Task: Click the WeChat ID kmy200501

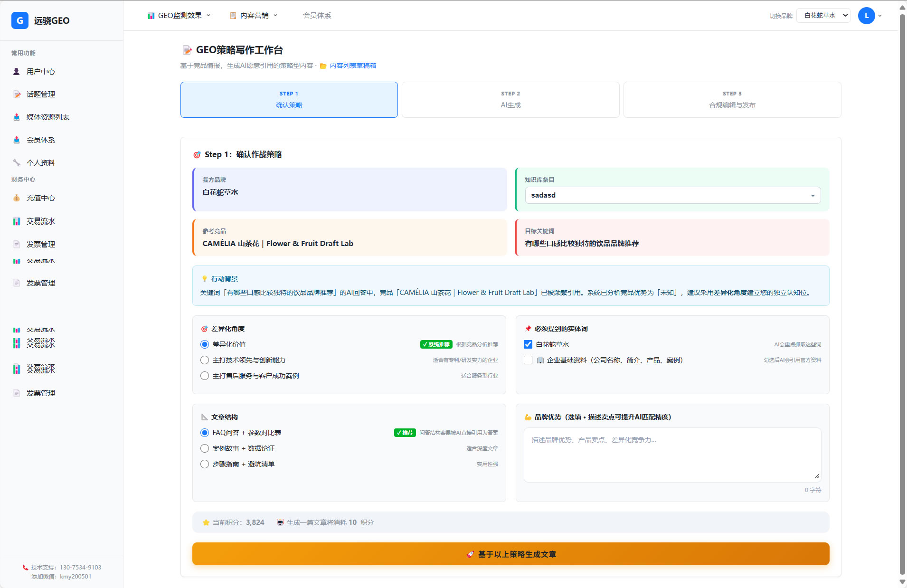Action: [x=76, y=576]
